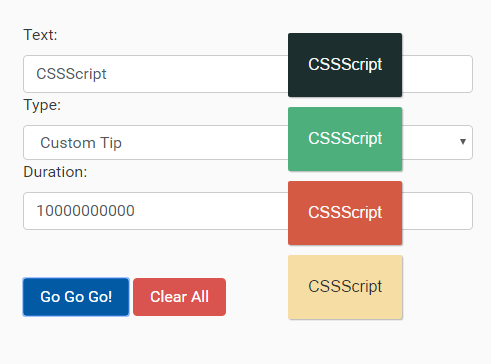Screen dimensions: 491x364
Task: Dismiss the yellow CSSScript notification
Action: (345, 287)
